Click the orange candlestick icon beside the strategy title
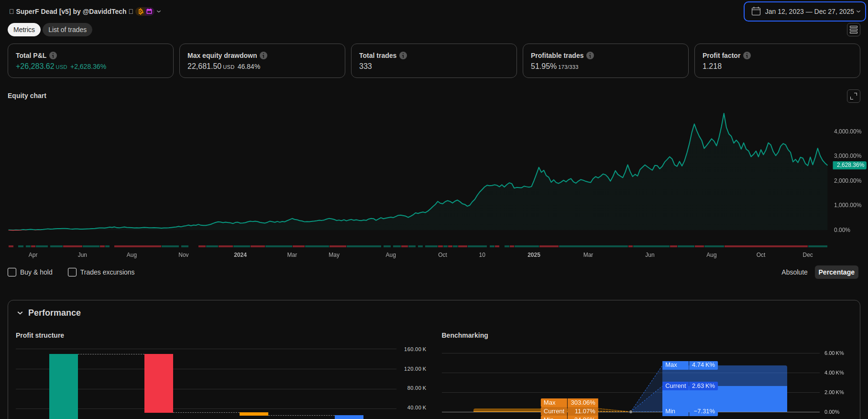Viewport: 868px width, 419px height. 141,11
